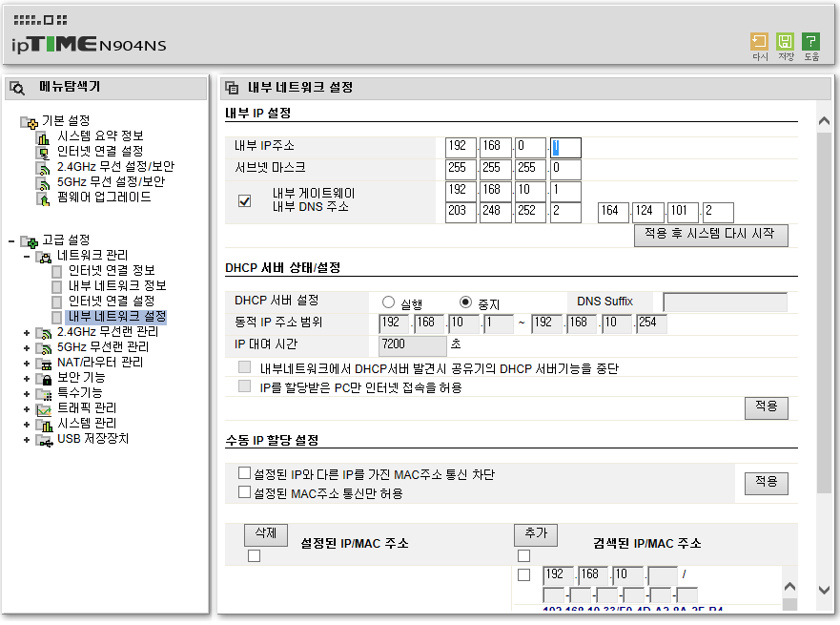Toggle IP를 할당받은 PC만 접속 허용 checkbox
Screen dimensions: 840x625
(x=244, y=385)
